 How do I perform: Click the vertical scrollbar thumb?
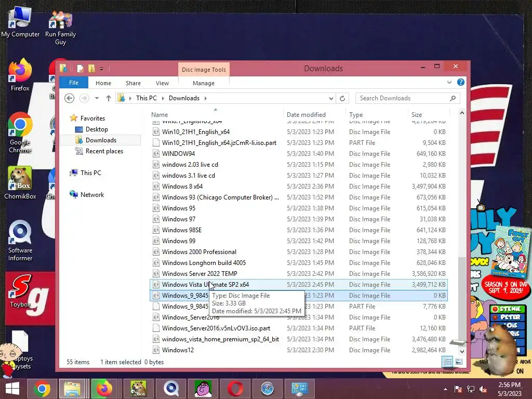(462, 299)
